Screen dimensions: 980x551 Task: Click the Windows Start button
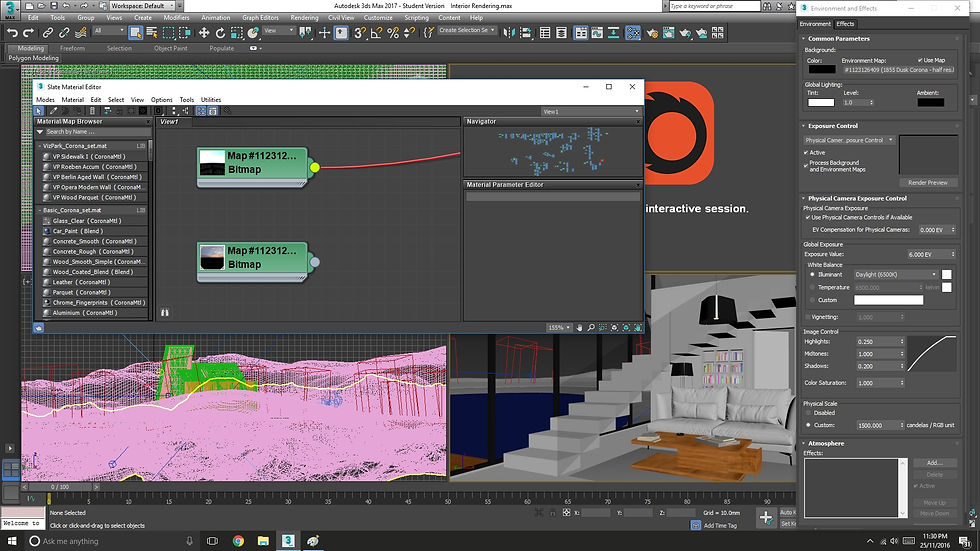tap(12, 541)
